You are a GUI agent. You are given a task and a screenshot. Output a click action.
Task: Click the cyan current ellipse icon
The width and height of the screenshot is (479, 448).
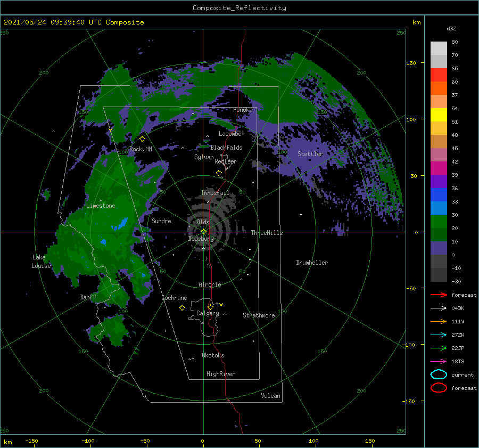click(439, 374)
